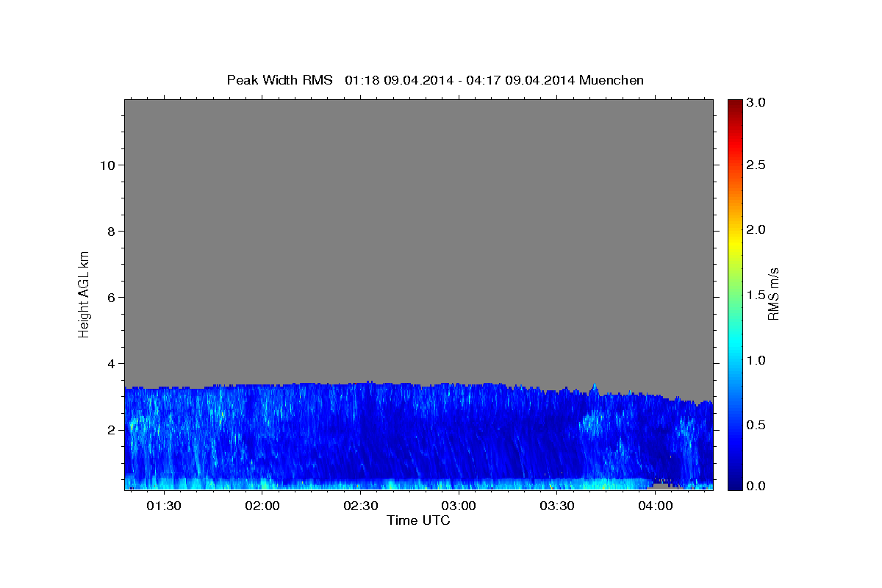Click the 04:00 time tick label
This screenshot has height=588, width=882.
pos(655,506)
